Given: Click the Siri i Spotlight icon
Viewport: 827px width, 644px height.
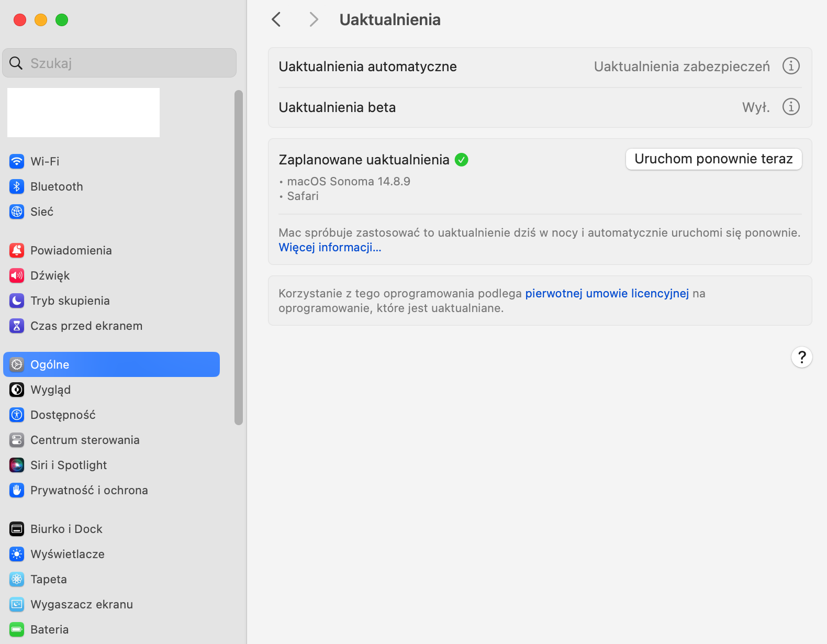Looking at the screenshot, I should 17,465.
